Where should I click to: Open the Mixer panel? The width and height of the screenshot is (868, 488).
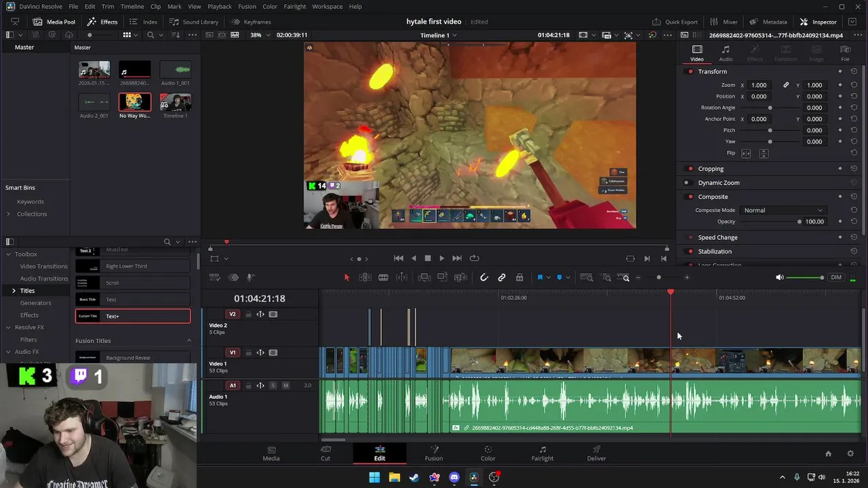(724, 22)
